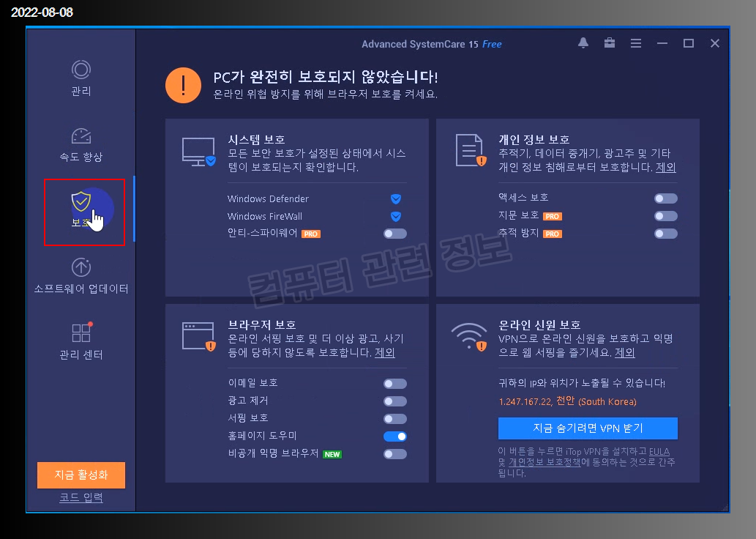Toggle the 안티-스파이웨어 switch
This screenshot has height=539, width=756.
click(x=395, y=234)
